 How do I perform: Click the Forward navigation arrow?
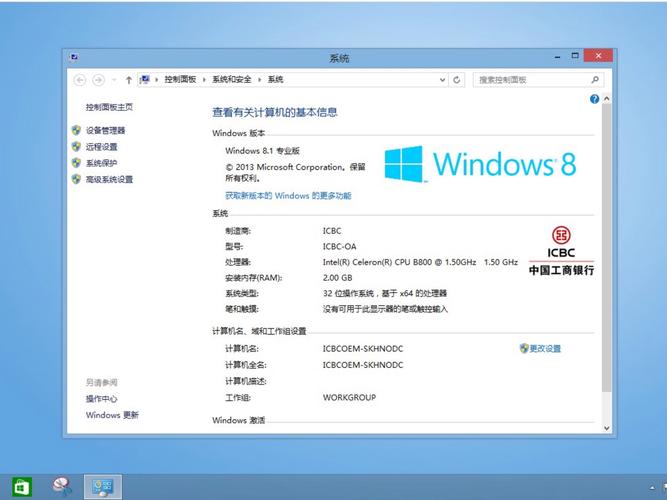pyautogui.click(x=98, y=80)
